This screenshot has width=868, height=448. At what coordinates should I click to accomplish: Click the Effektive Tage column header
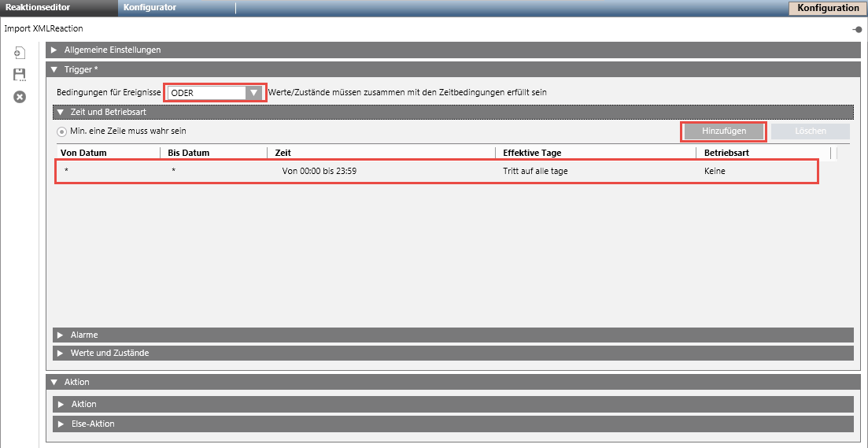(532, 153)
